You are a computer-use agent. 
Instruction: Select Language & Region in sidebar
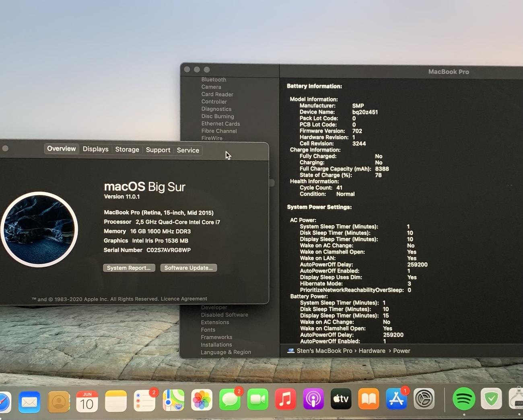coord(226,352)
